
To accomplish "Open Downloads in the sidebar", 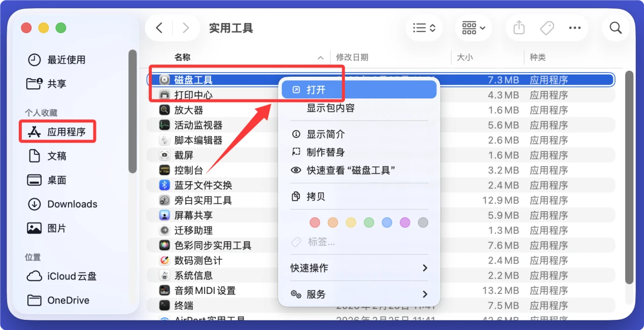I will coord(62,204).
